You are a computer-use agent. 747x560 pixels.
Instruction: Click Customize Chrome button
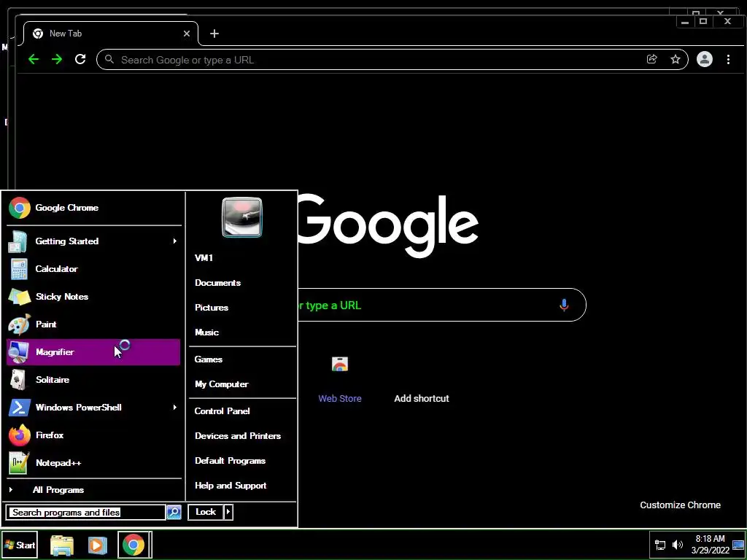coord(680,505)
